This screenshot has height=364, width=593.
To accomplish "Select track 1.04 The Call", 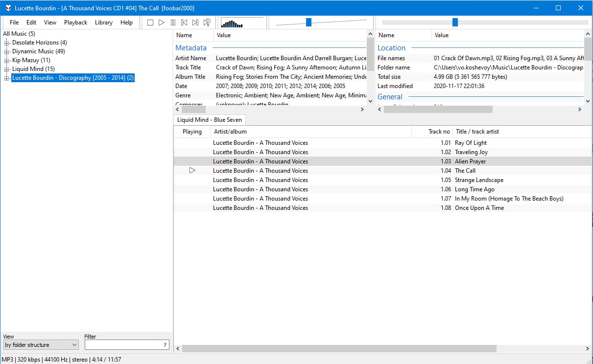I will click(382, 171).
